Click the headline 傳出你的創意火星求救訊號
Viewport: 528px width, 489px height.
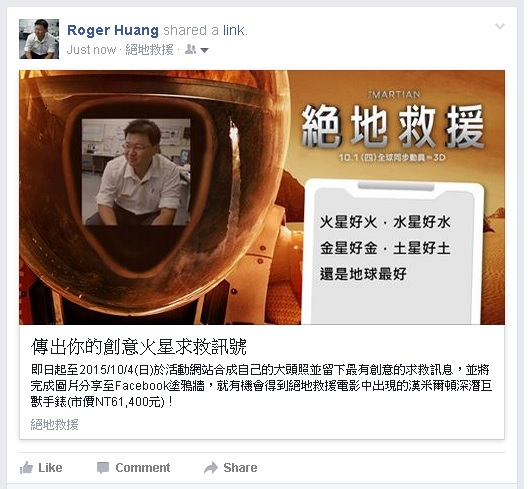139,347
